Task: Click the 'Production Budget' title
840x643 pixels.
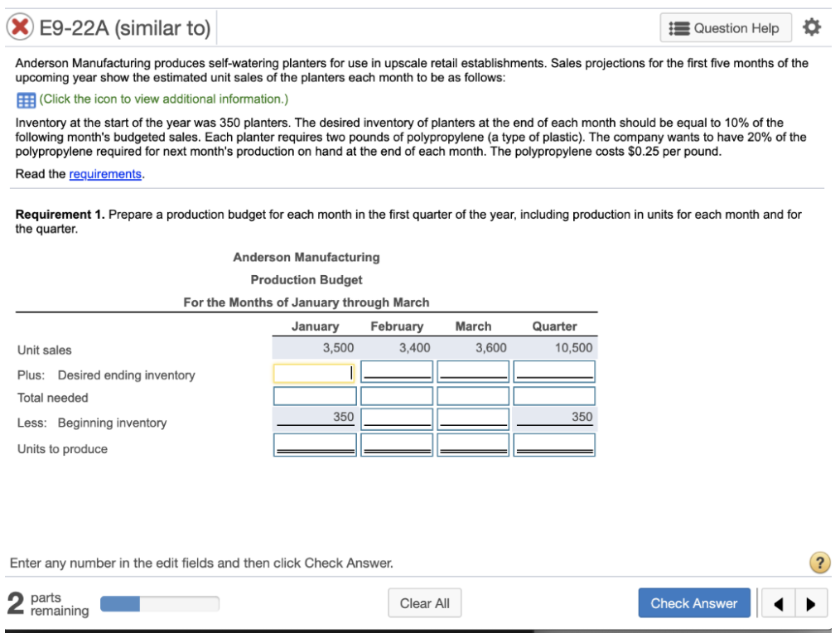Action: click(x=307, y=280)
